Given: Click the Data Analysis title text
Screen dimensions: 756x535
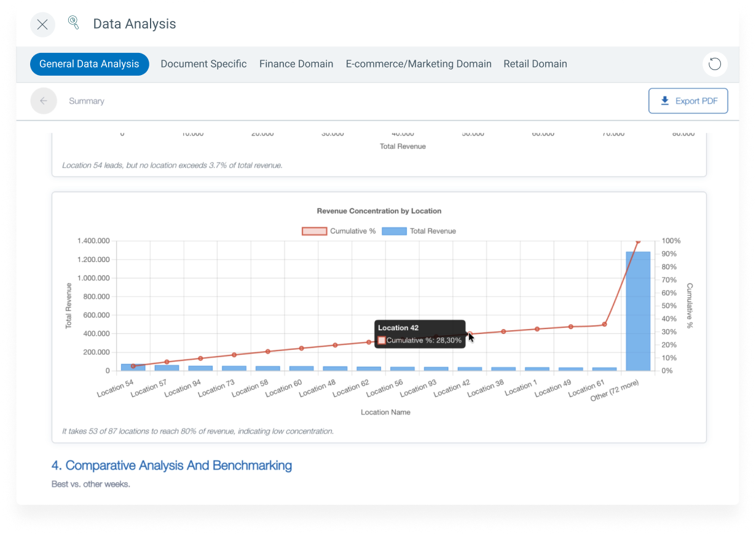Looking at the screenshot, I should point(135,24).
